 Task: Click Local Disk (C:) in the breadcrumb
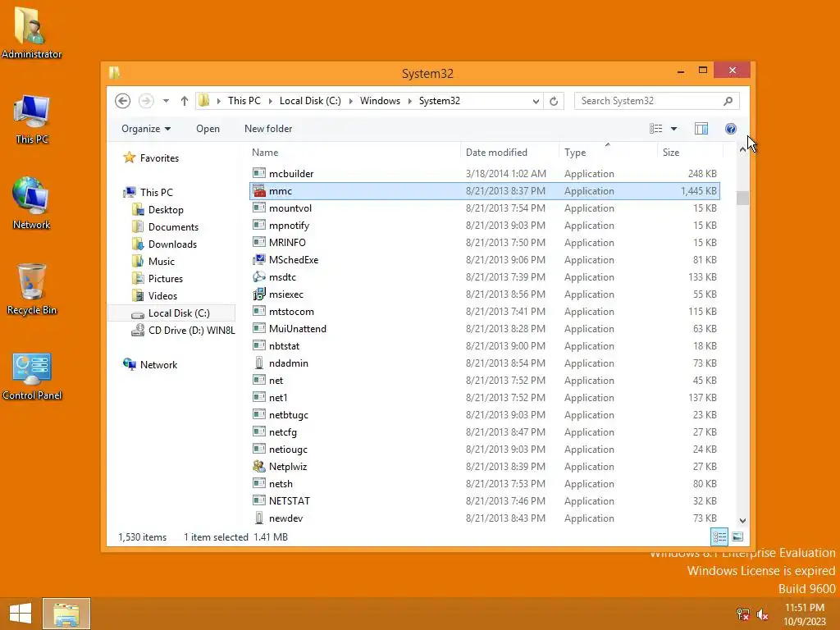point(310,101)
